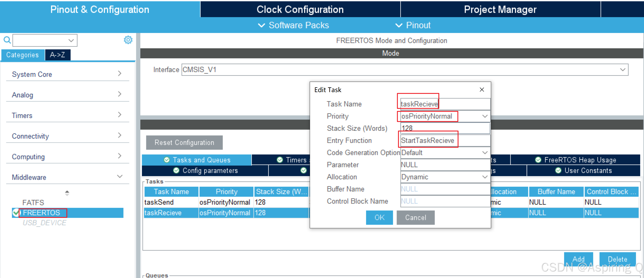Open the Code Generation Option dropdown

point(484,153)
